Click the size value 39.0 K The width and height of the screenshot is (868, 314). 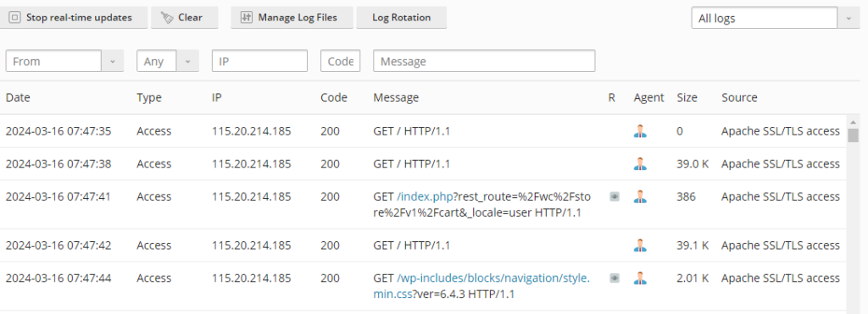(693, 163)
